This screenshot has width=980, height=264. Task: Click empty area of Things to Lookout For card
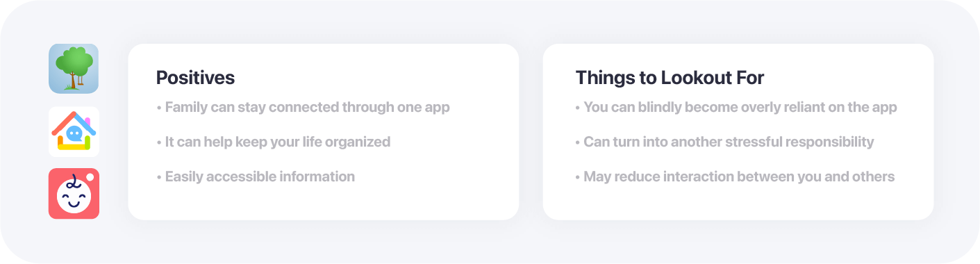(833, 201)
